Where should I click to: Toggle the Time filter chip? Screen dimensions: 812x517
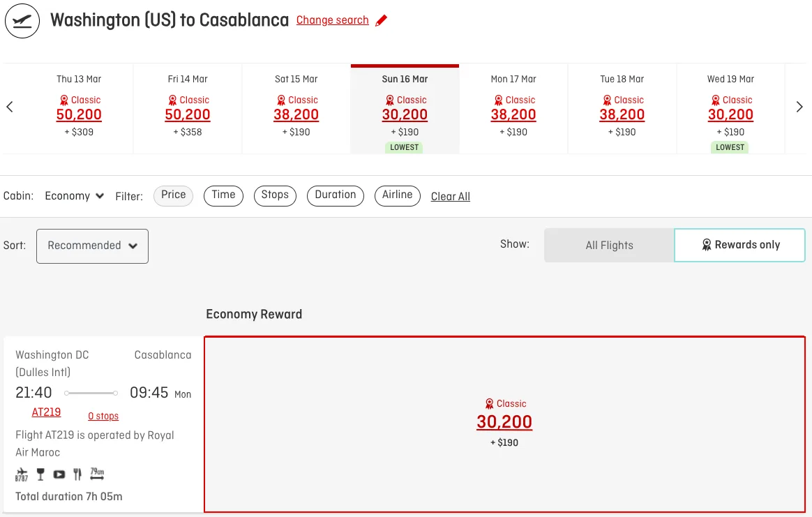click(x=223, y=195)
